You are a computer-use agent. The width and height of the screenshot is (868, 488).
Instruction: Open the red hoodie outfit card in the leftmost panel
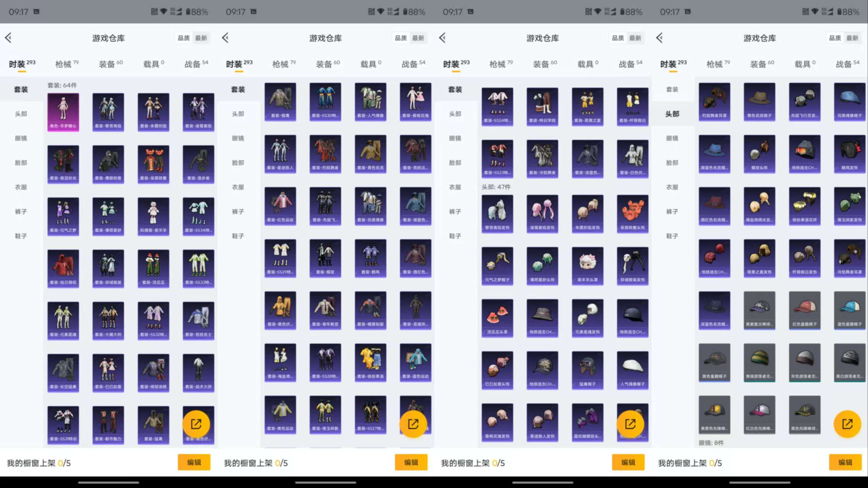(x=63, y=269)
